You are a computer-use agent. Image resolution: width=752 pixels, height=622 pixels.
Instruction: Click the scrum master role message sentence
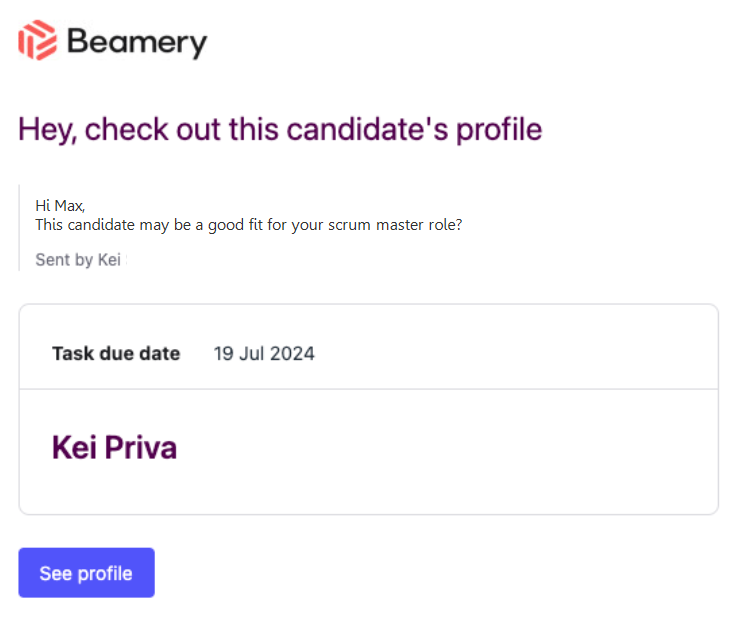tap(248, 225)
